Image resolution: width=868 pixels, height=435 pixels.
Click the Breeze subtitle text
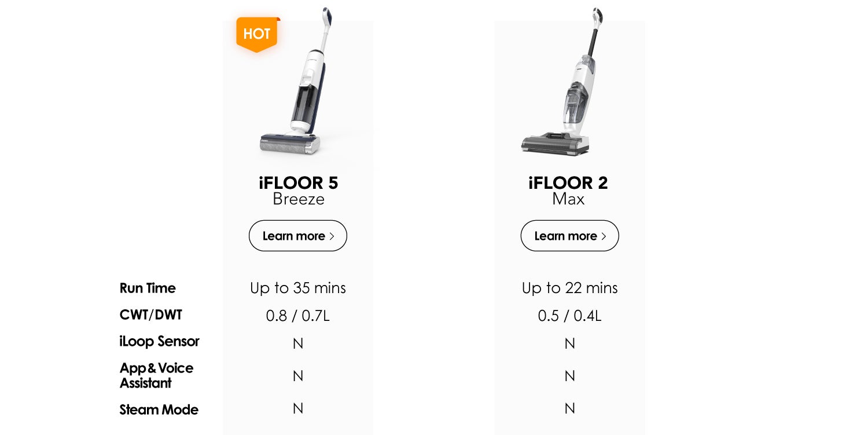299,199
